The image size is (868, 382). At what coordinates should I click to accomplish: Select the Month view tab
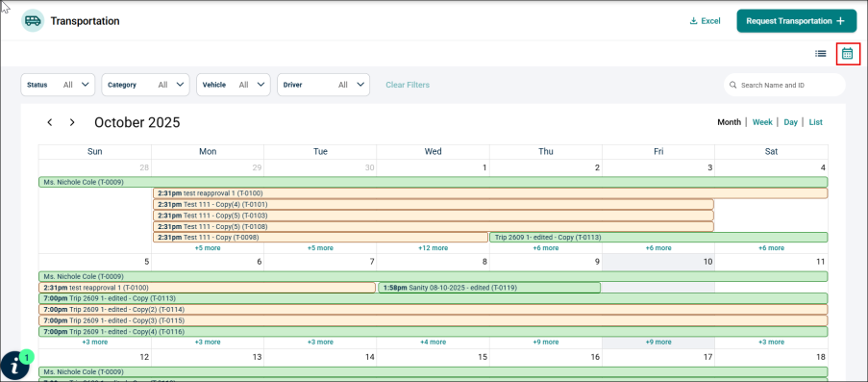[729, 122]
